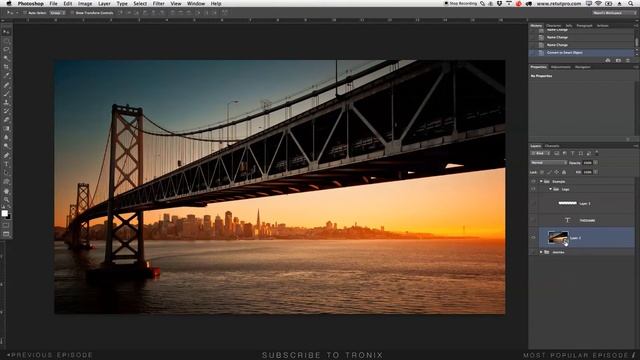Enable the Auto-Select checkbox
This screenshot has width=640, height=360.
coord(25,13)
